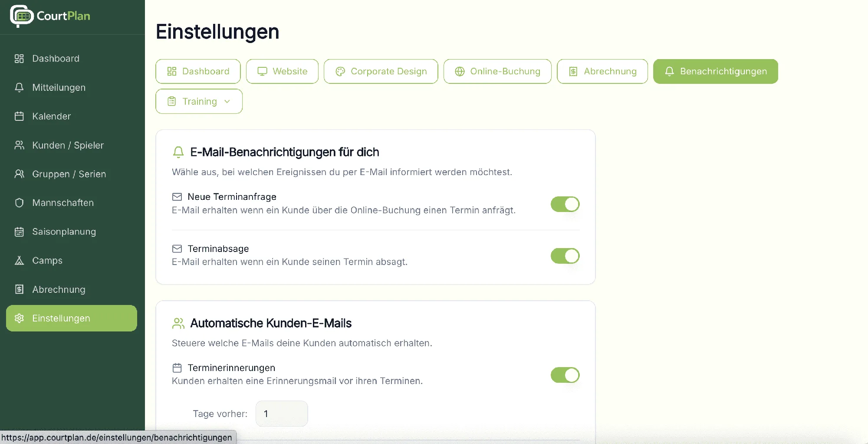Click the Einstellungen page heading
The image size is (868, 444).
[217, 32]
